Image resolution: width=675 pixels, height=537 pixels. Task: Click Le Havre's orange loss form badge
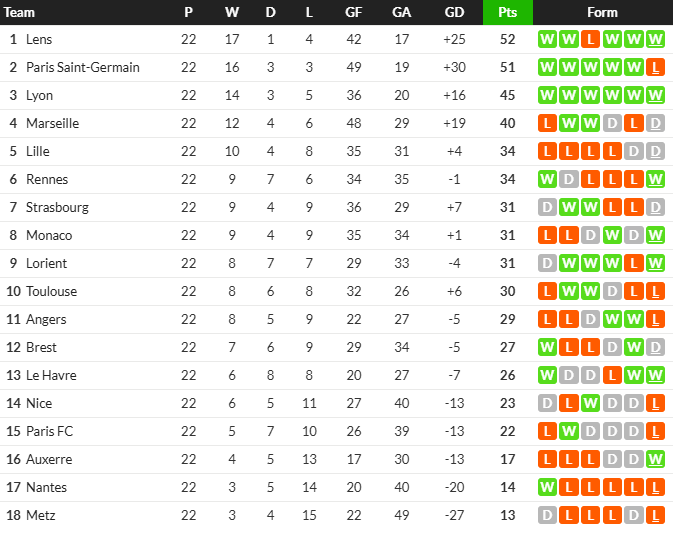pos(612,375)
